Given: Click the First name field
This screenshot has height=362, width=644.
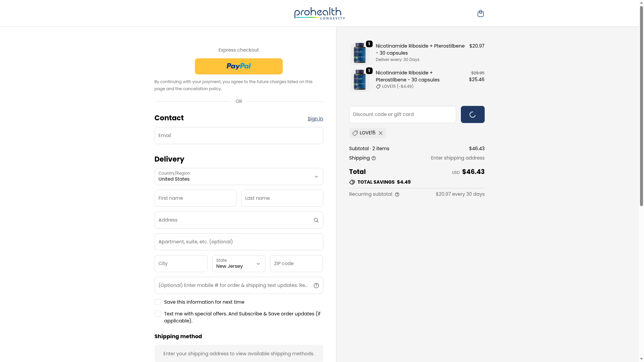Looking at the screenshot, I should pyautogui.click(x=195, y=198).
